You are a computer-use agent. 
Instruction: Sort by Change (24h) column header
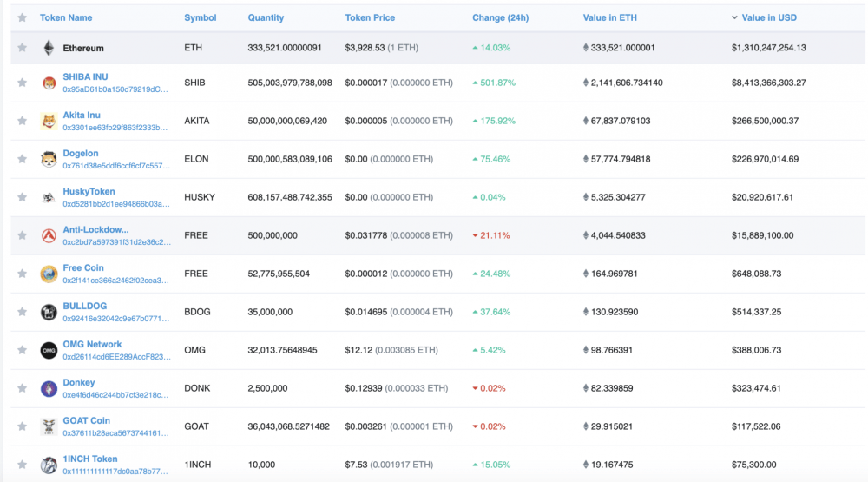point(501,17)
